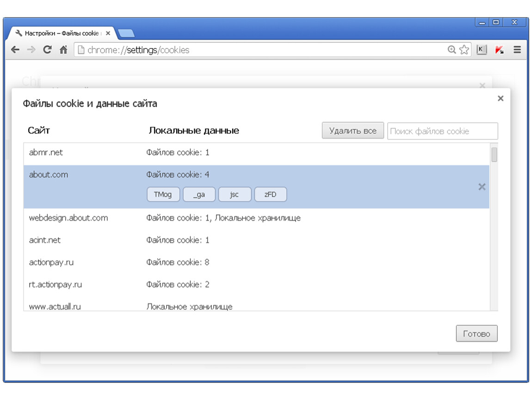This screenshot has width=532, height=400.
Task: Click the red Kaspersky extension icon
Action: click(499, 50)
